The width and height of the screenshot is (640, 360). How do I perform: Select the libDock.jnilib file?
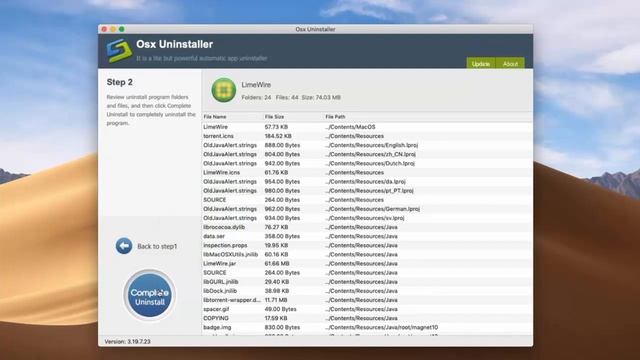click(x=367, y=291)
